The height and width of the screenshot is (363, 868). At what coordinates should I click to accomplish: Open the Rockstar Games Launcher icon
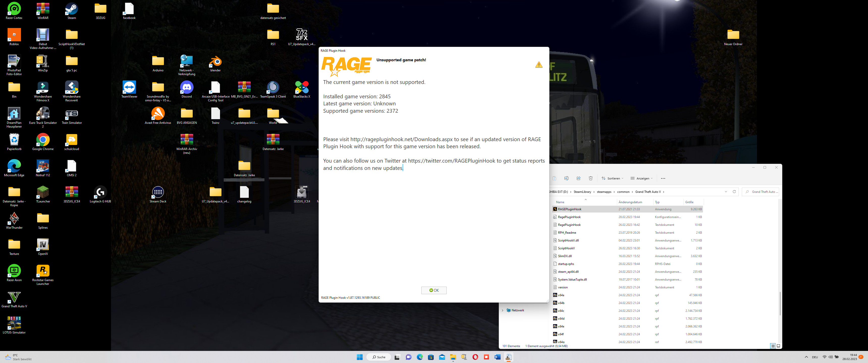point(43,271)
